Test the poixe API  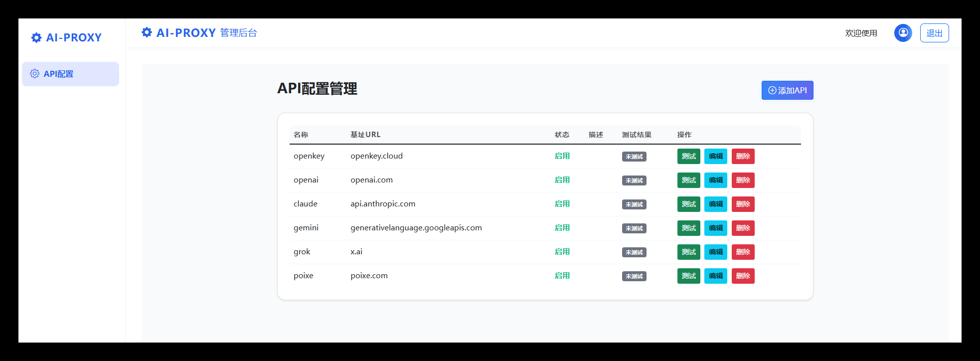pos(688,276)
